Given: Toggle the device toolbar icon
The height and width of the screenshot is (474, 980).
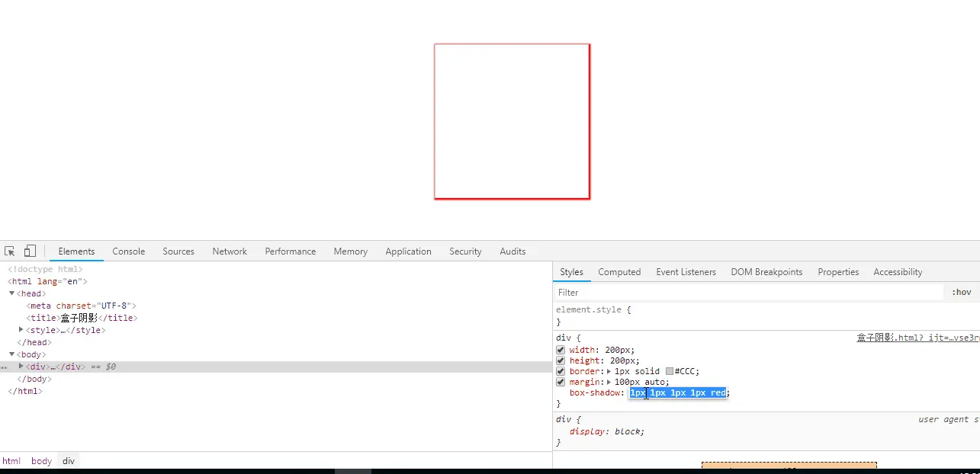Looking at the screenshot, I should pyautogui.click(x=30, y=251).
